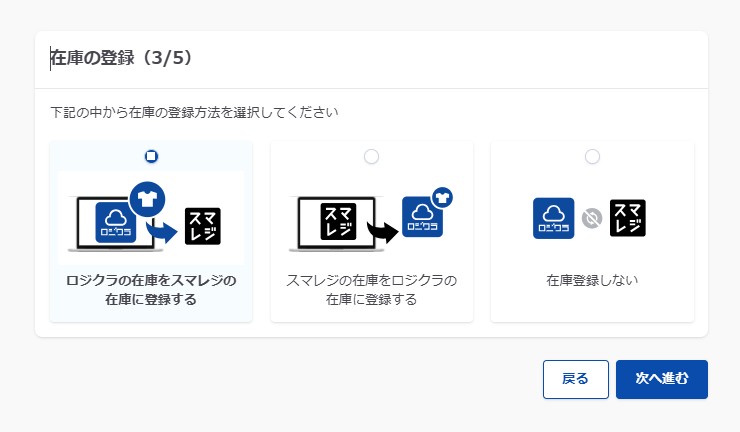Viewport: 740px width, 432px height.
Task: Click the スマレジ logo in third card
Action: tap(627, 218)
